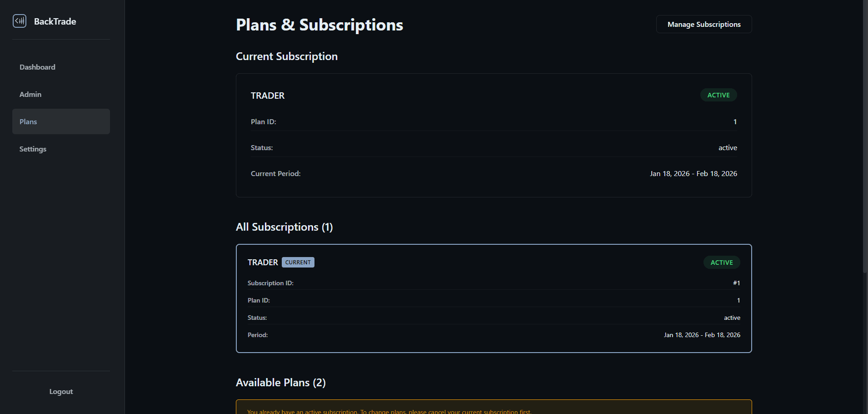Click the Available Plans (2) heading
The width and height of the screenshot is (868, 414).
(280, 383)
